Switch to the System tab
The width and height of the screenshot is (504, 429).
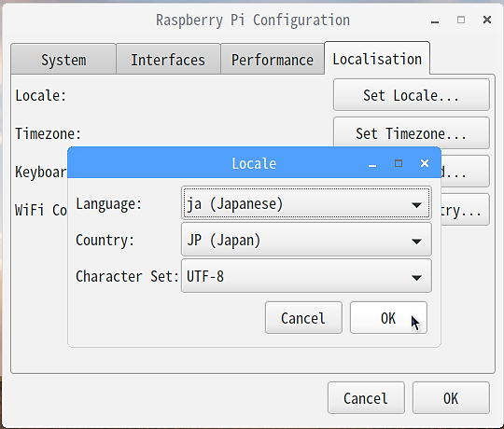(x=63, y=60)
